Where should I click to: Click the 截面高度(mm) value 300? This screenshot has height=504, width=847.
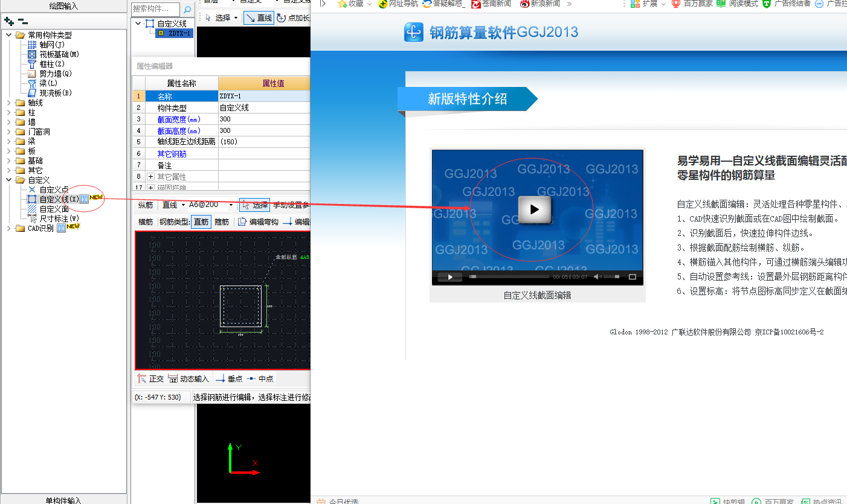click(x=264, y=130)
